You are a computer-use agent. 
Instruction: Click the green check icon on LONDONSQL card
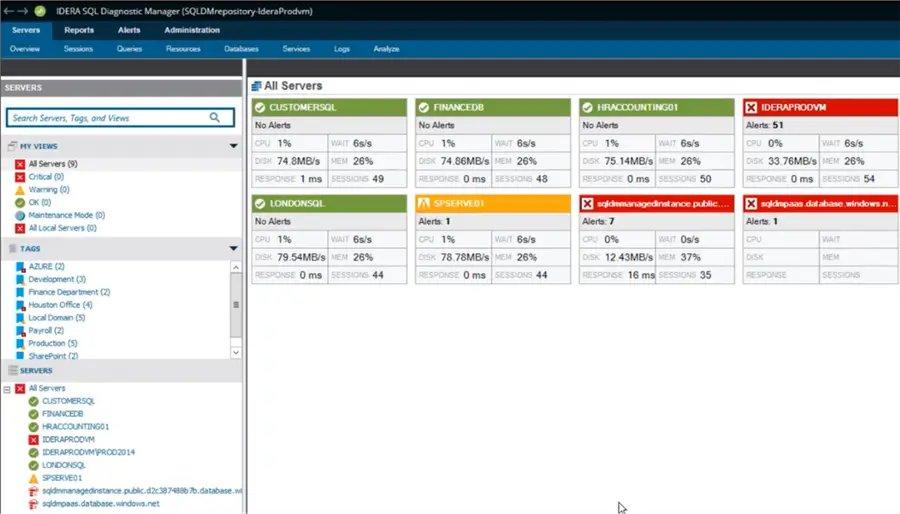(x=260, y=204)
